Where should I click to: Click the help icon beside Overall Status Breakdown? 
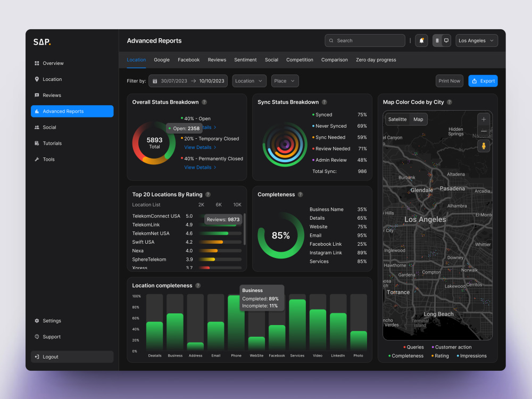pyautogui.click(x=204, y=102)
